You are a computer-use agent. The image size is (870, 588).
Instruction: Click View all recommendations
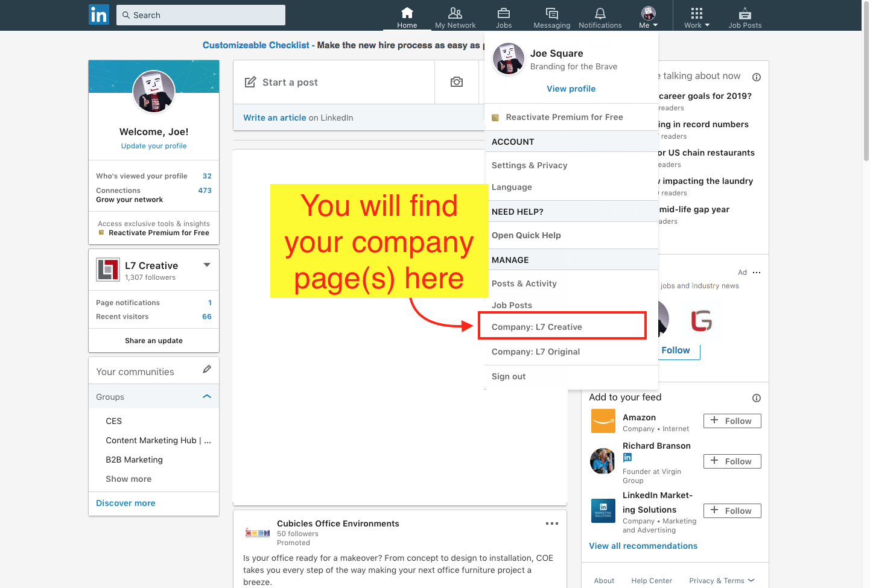[x=643, y=546]
